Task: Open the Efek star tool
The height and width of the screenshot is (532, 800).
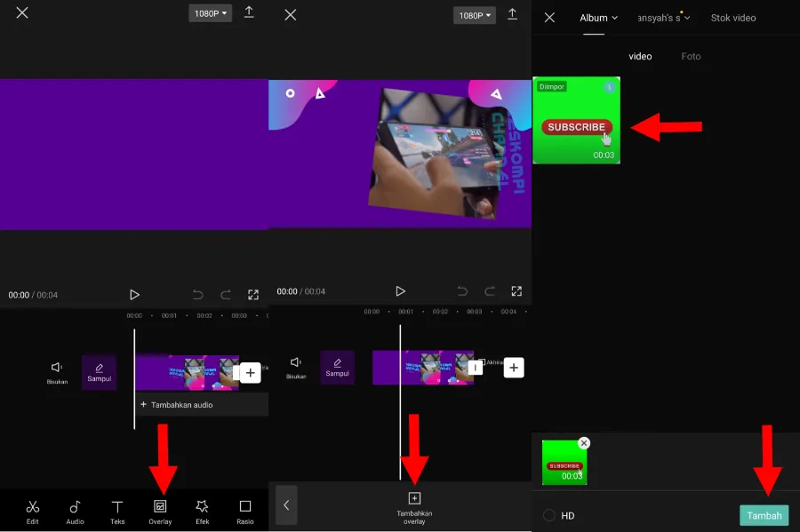Action: click(203, 512)
